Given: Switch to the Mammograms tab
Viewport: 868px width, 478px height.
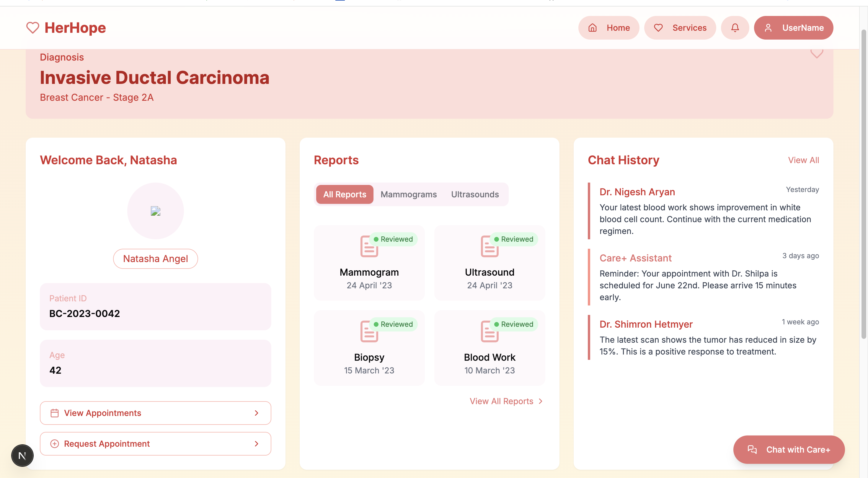Looking at the screenshot, I should point(408,194).
